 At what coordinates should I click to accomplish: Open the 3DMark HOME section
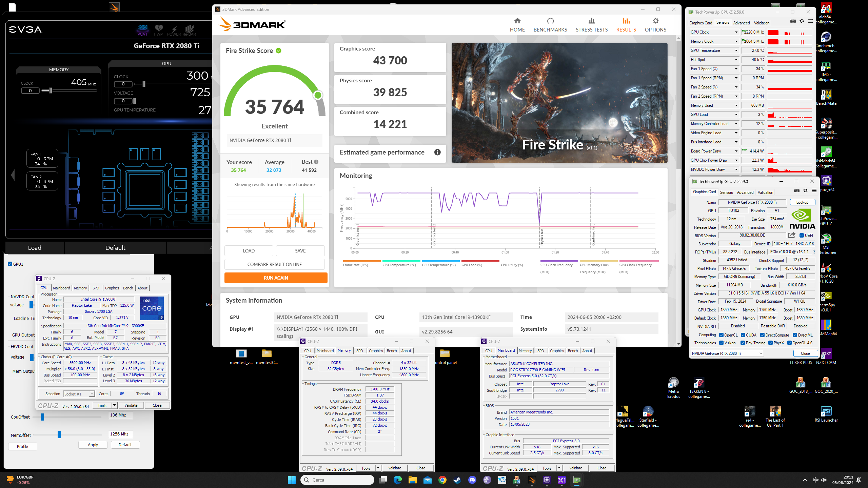pos(517,25)
